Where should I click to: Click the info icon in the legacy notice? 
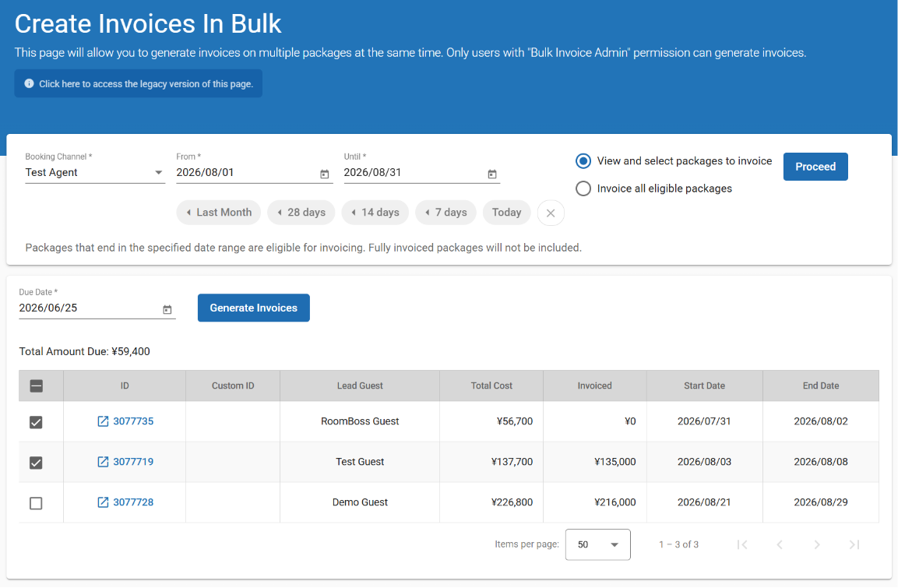tap(30, 83)
